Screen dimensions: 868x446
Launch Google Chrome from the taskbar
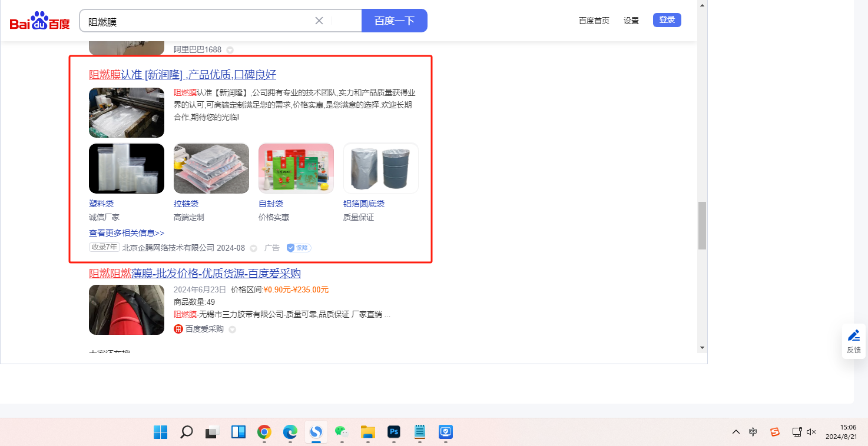coord(264,432)
